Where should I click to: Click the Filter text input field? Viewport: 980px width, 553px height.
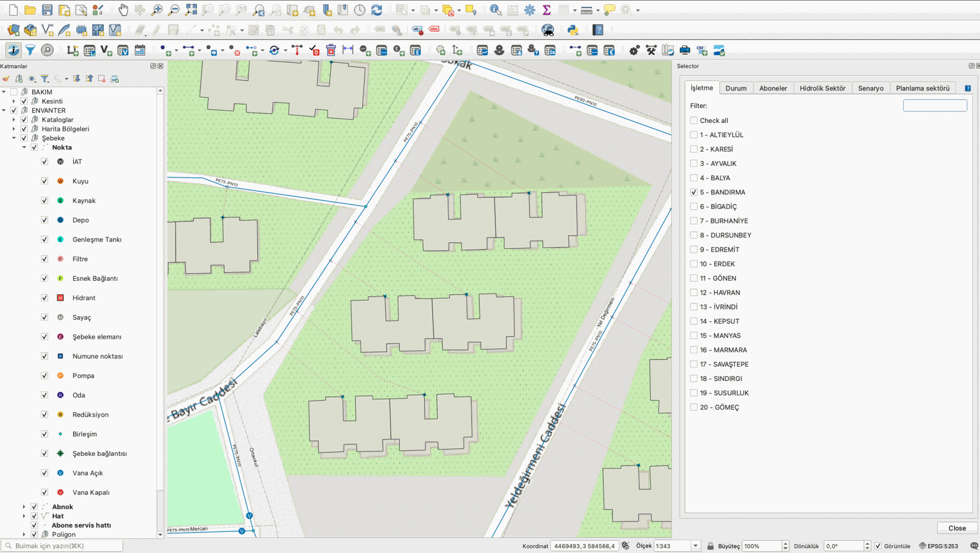coord(935,106)
